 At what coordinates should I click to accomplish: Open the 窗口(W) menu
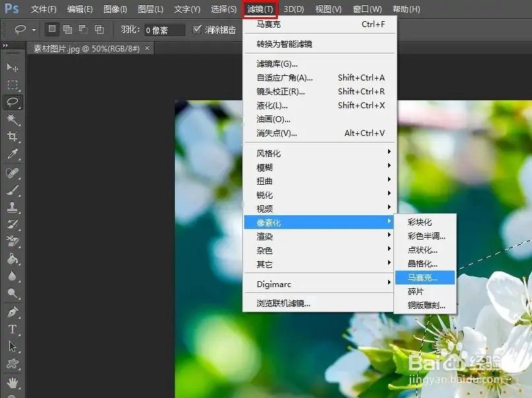367,9
